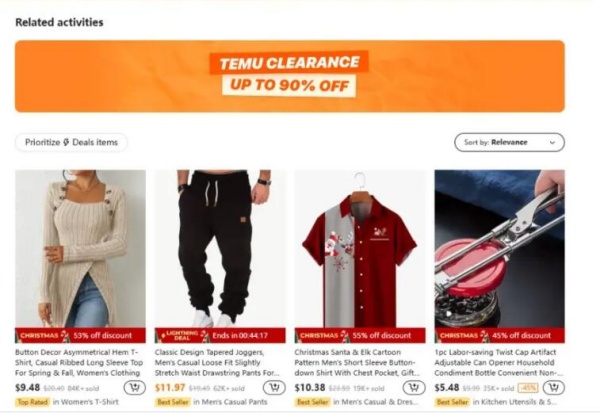Image resolution: width=600 pixels, height=413 pixels.
Task: Open the black joggers product photo
Action: coord(220,249)
